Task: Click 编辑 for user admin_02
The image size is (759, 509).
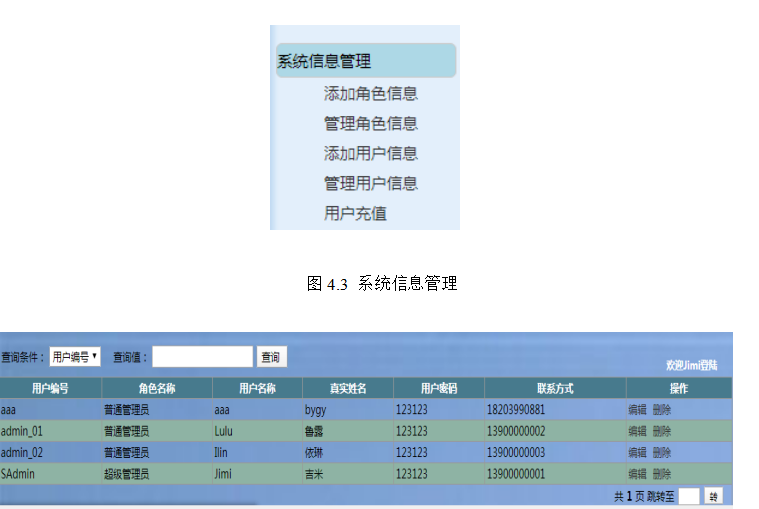Action: [637, 452]
